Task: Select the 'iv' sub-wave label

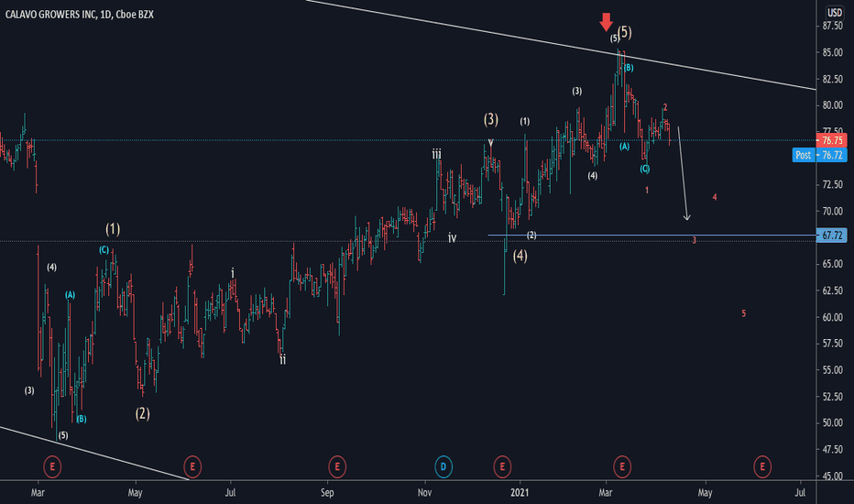Action: 452,237
